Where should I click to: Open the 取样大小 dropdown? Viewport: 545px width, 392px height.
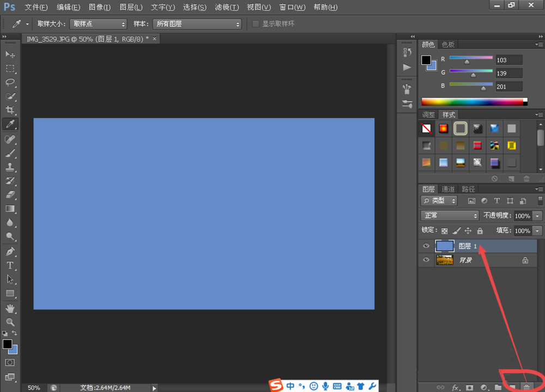[98, 24]
